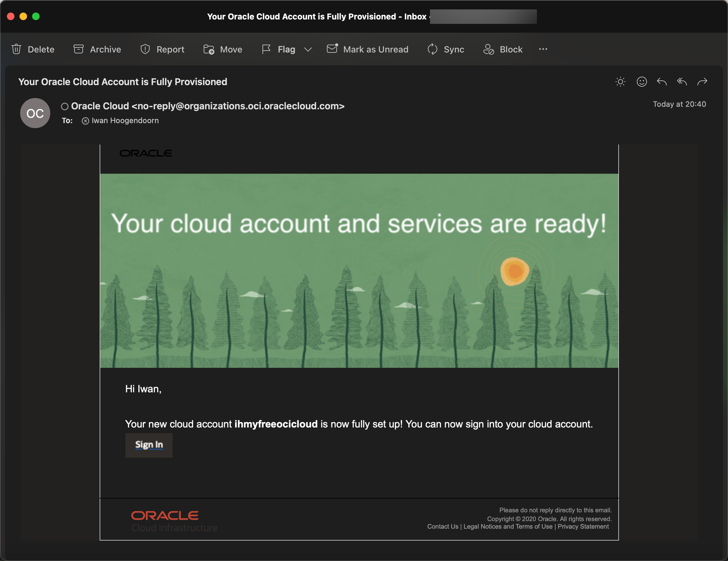Flag this message

[279, 49]
